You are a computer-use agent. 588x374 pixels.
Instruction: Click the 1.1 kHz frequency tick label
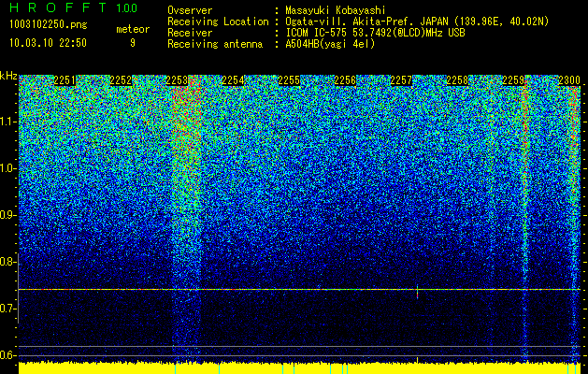7,122
